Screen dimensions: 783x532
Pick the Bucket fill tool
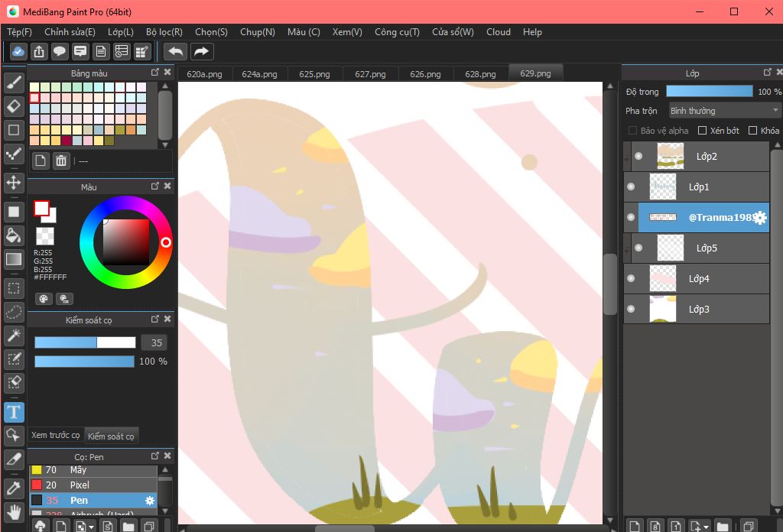pos(14,235)
